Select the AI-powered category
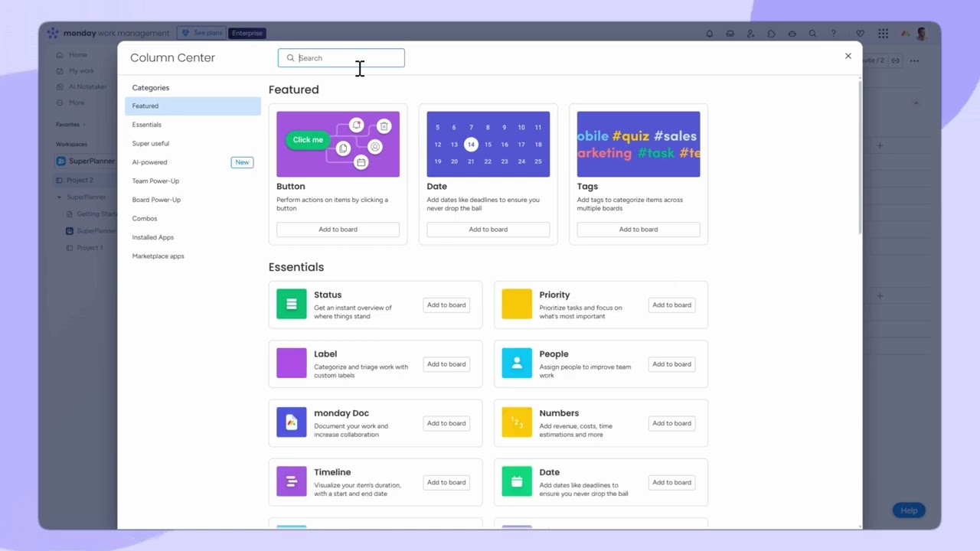Viewport: 980px width, 551px height. point(193,162)
